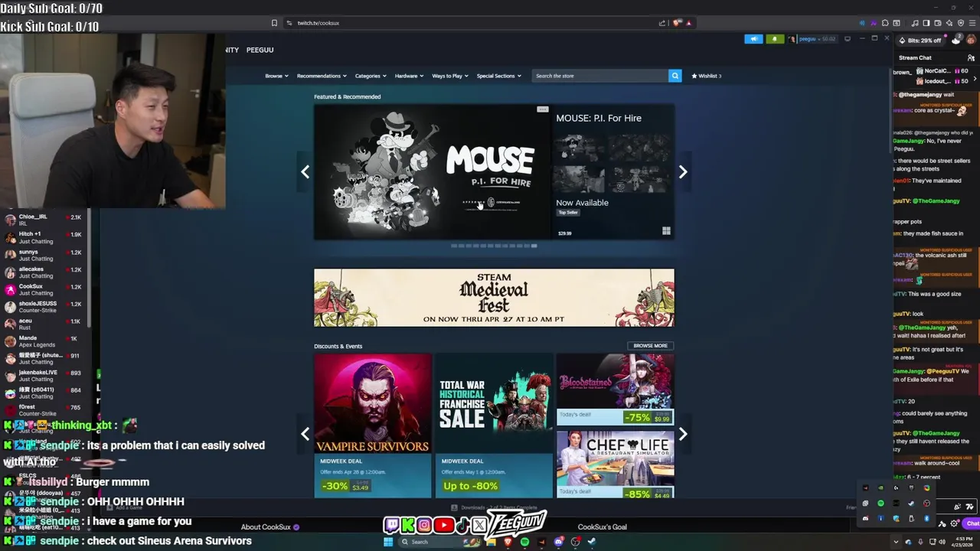This screenshot has width=980, height=551.
Task: Click the share icon in the address bar
Action: [662, 23]
